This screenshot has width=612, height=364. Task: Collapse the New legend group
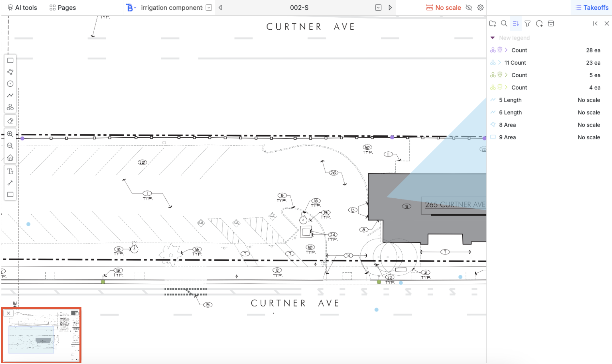pos(493,38)
